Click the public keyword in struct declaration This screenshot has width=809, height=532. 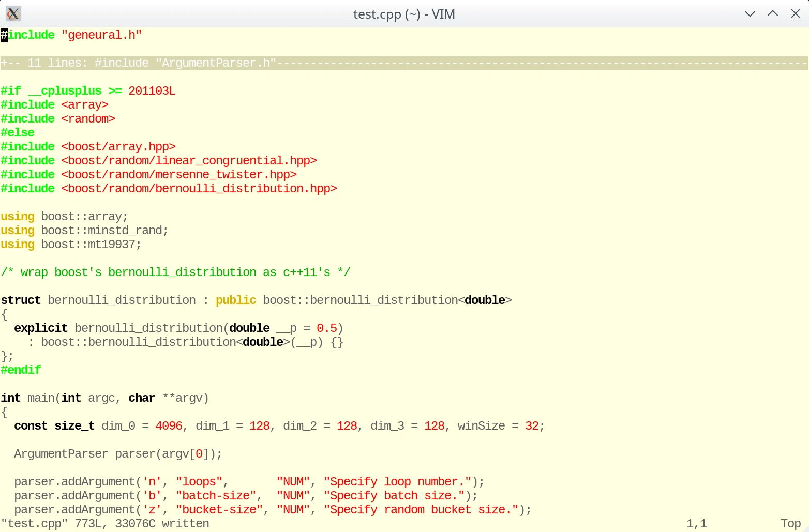point(236,300)
